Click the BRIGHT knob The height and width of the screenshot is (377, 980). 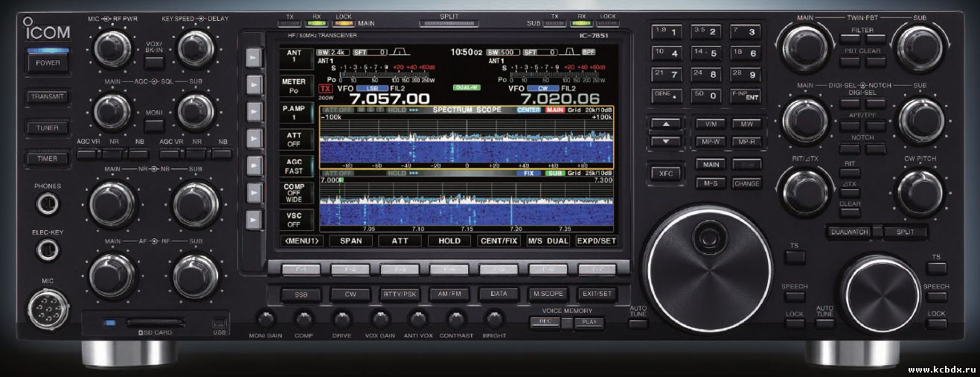coord(494,320)
